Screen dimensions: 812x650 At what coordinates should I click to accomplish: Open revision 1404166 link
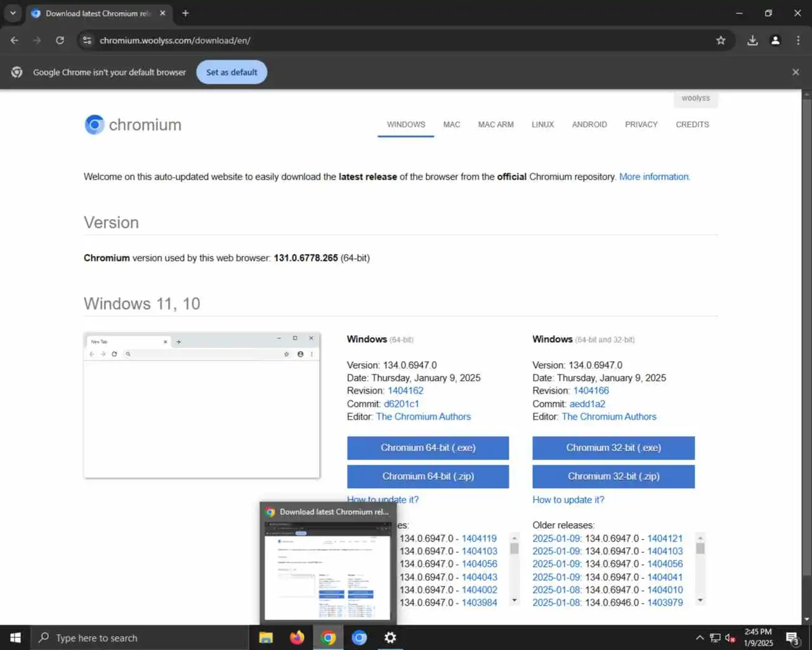pos(591,390)
